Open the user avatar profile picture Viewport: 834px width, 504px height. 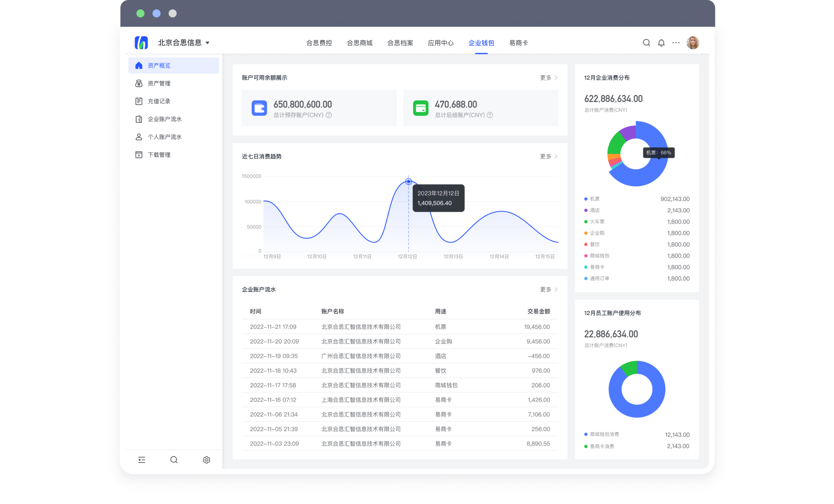point(693,43)
